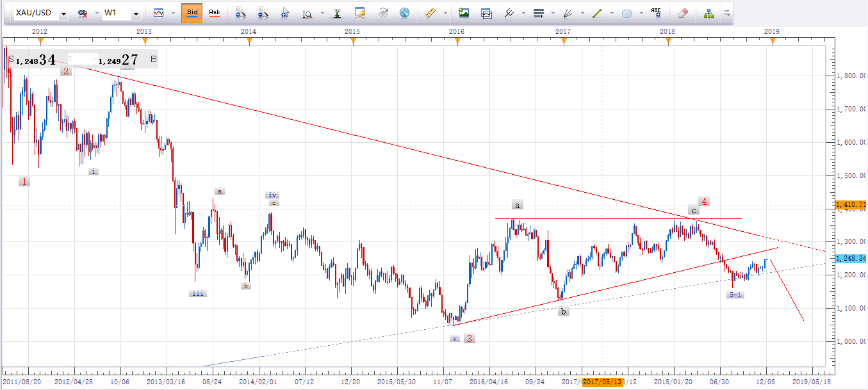
Task: Click the auto-fit vertical scale icon
Action: click(x=337, y=13)
